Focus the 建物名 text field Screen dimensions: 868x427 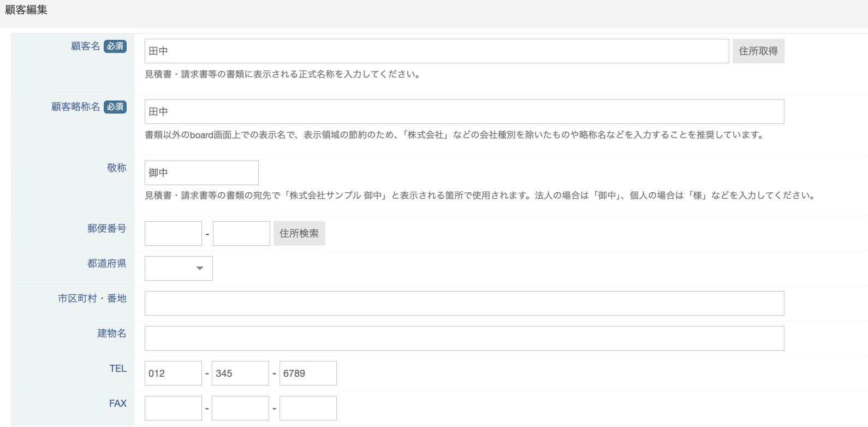(x=464, y=338)
